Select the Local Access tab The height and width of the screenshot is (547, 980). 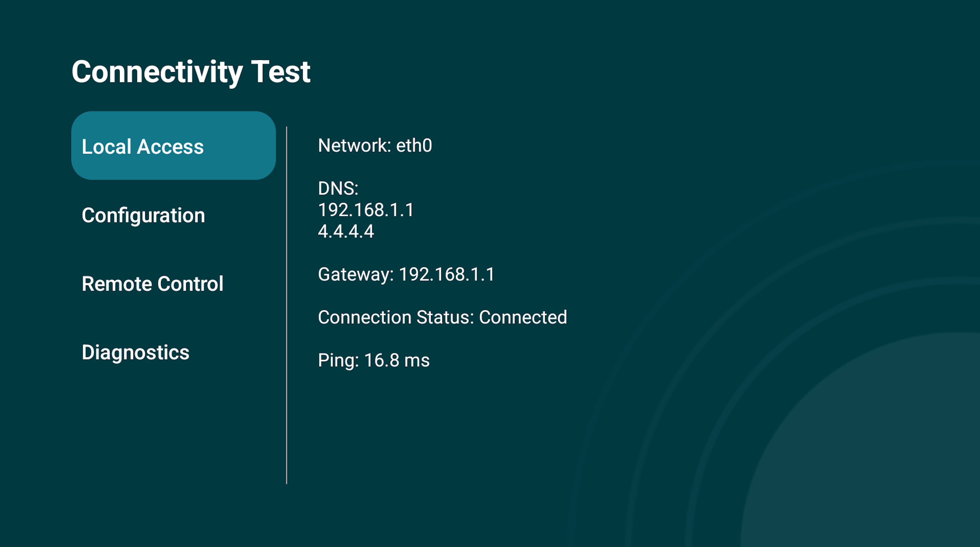coord(173,146)
